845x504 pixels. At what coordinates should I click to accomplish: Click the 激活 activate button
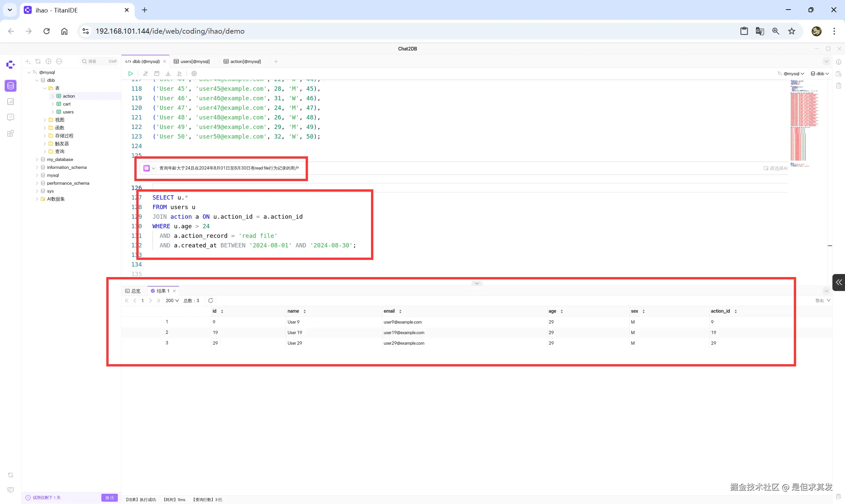(x=109, y=497)
